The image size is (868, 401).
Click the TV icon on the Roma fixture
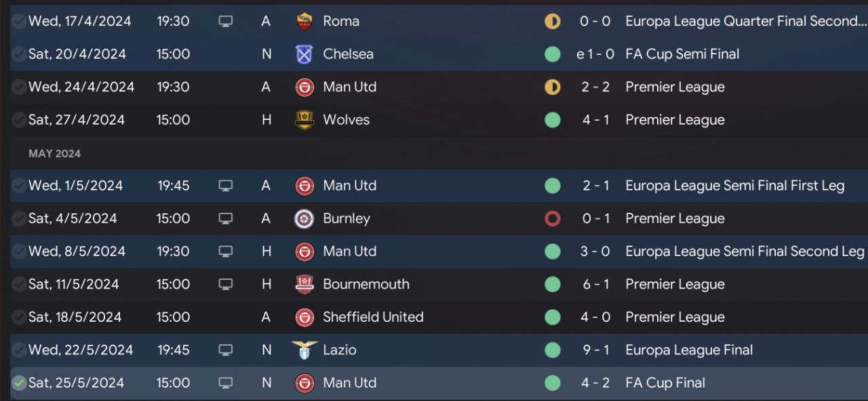[x=226, y=22]
